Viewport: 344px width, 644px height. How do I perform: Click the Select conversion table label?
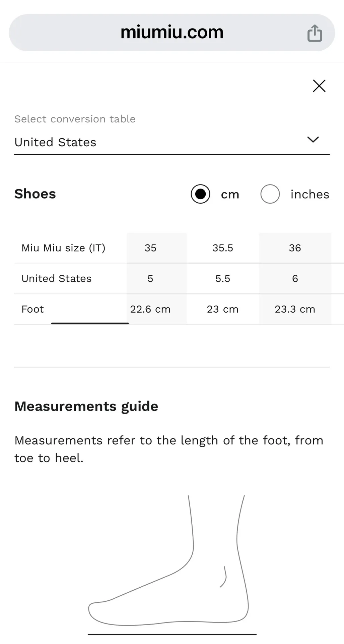[75, 119]
